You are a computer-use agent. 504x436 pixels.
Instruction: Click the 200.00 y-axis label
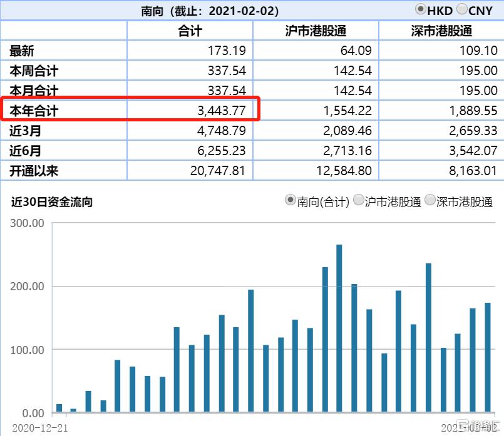pyautogui.click(x=27, y=286)
